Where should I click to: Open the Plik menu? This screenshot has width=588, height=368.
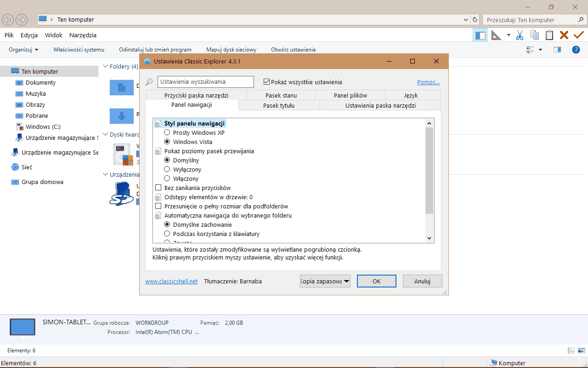9,35
